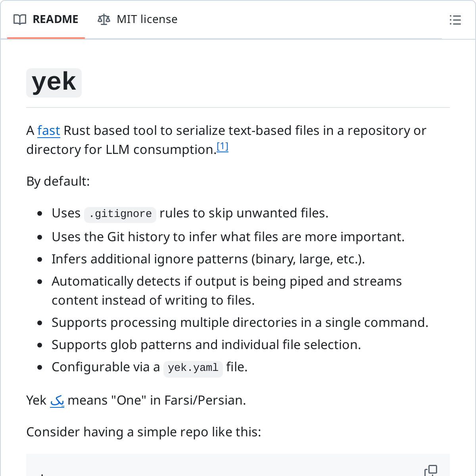The width and height of the screenshot is (476, 476).
Task: Jump to footnote [1] reference
Action: point(223,147)
